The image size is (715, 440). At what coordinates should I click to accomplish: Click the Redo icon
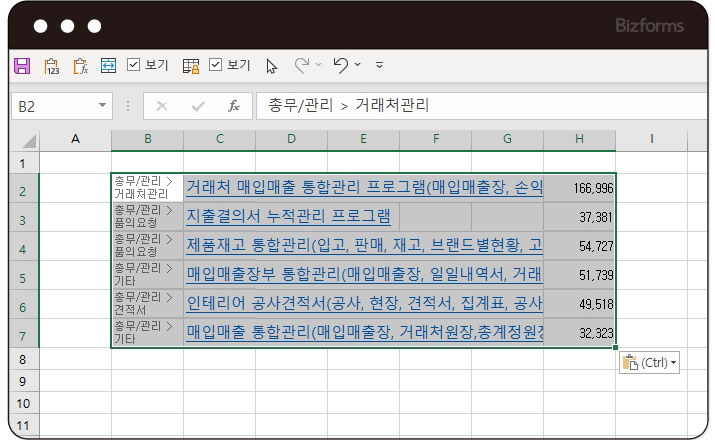(x=302, y=65)
